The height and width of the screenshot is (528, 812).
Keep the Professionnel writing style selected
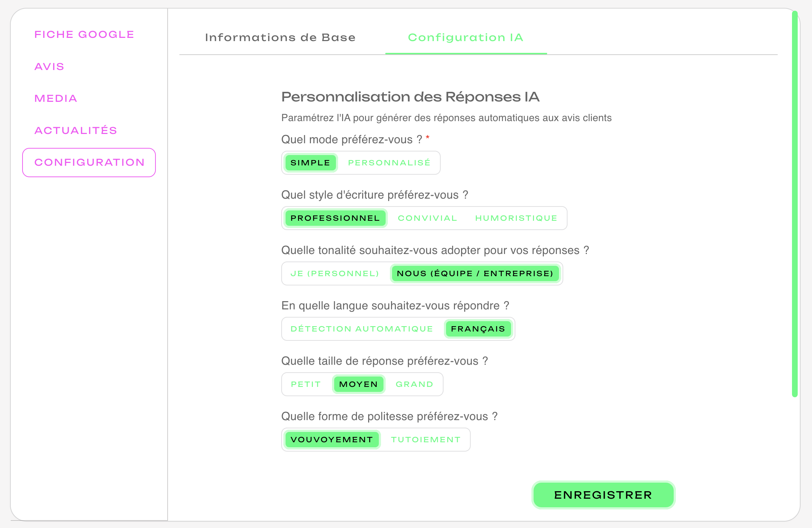coord(335,218)
